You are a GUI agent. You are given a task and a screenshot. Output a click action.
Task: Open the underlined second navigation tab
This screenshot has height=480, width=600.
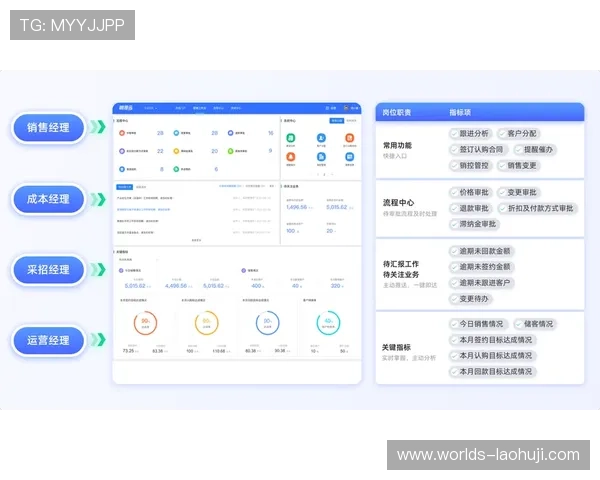pyautogui.click(x=199, y=108)
